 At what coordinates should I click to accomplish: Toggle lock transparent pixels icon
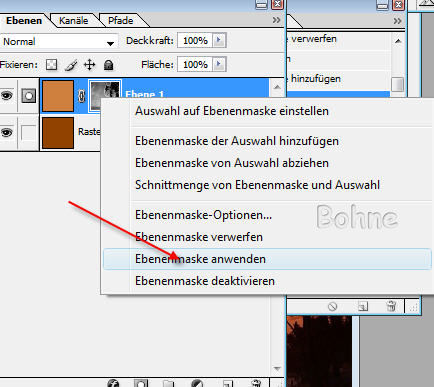coord(51,65)
